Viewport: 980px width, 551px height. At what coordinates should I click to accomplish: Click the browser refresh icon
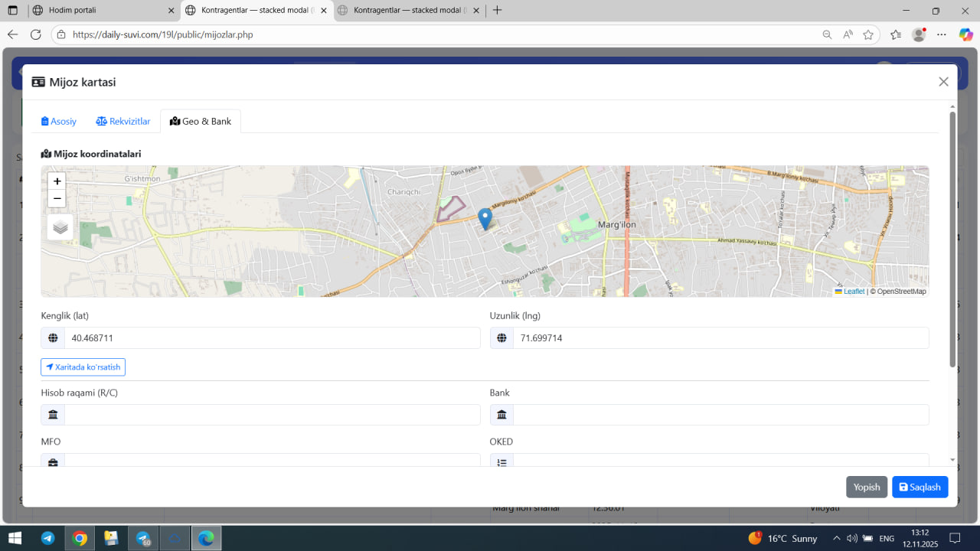pos(35,34)
